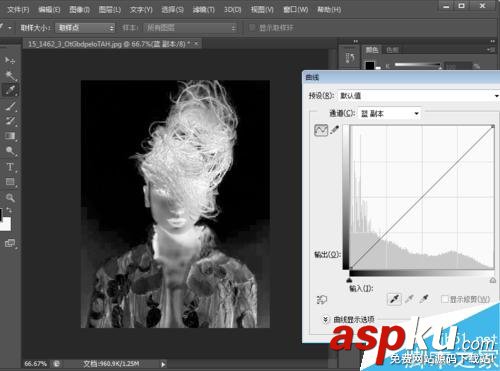500x371 pixels.
Task: Select the Gradient tool
Action: tap(10, 136)
